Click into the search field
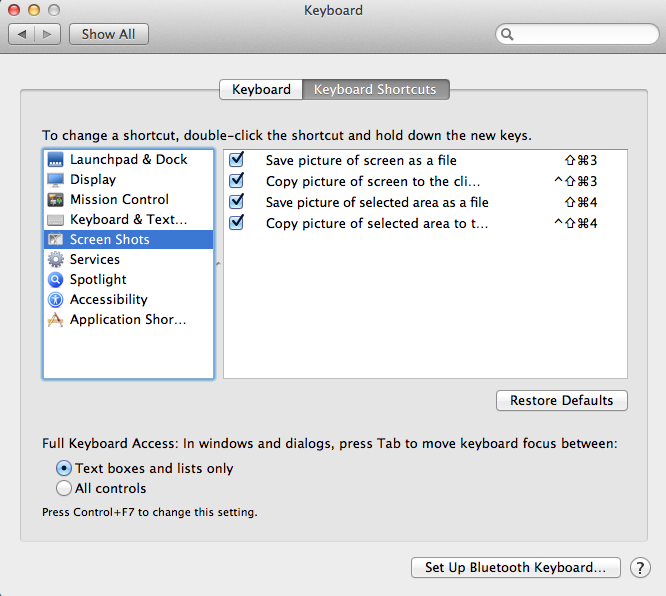Viewport: 666px width, 596px height. [577, 34]
